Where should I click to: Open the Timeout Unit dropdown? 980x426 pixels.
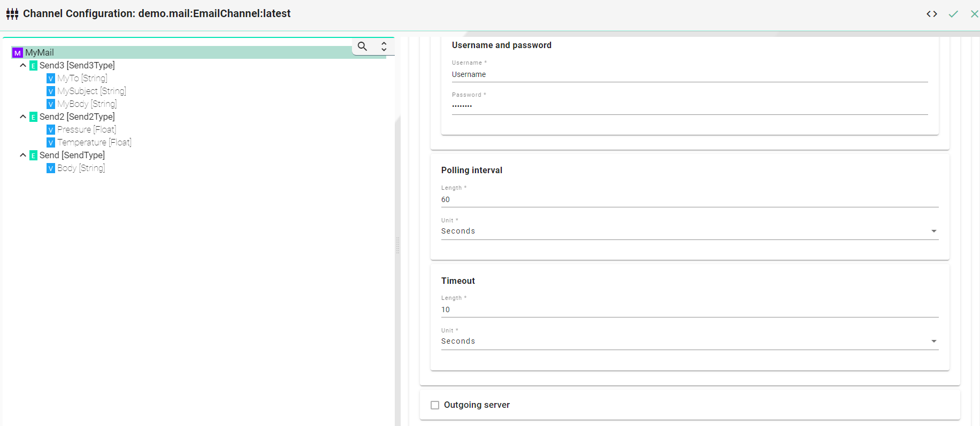click(689, 341)
